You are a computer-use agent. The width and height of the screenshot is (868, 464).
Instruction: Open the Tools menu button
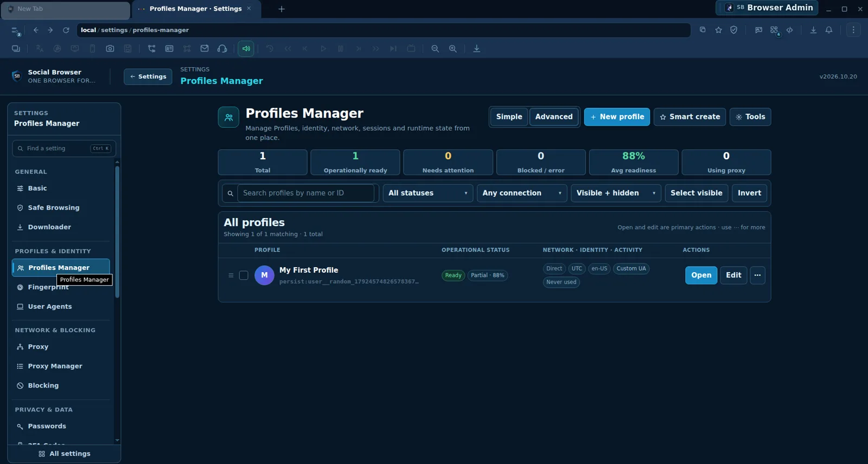750,117
